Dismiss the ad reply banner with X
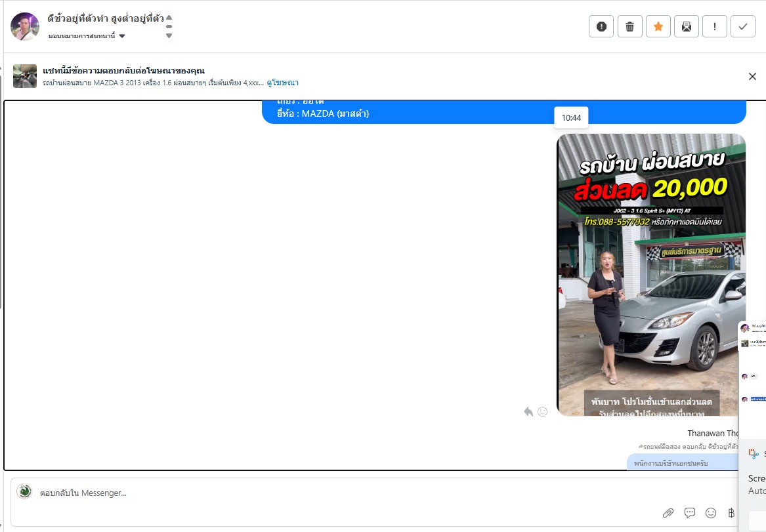 point(752,76)
